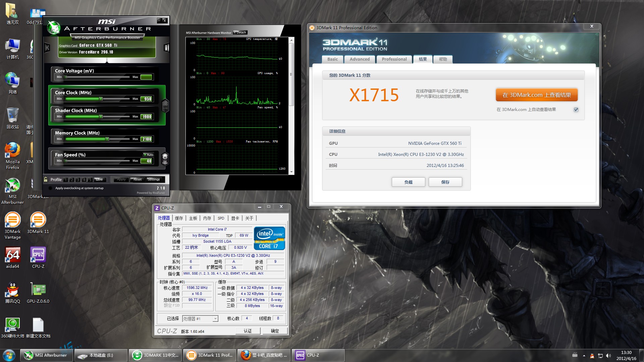Launch the CPU-Z desktop shortcut
This screenshot has height=362, width=644.
[x=38, y=258]
